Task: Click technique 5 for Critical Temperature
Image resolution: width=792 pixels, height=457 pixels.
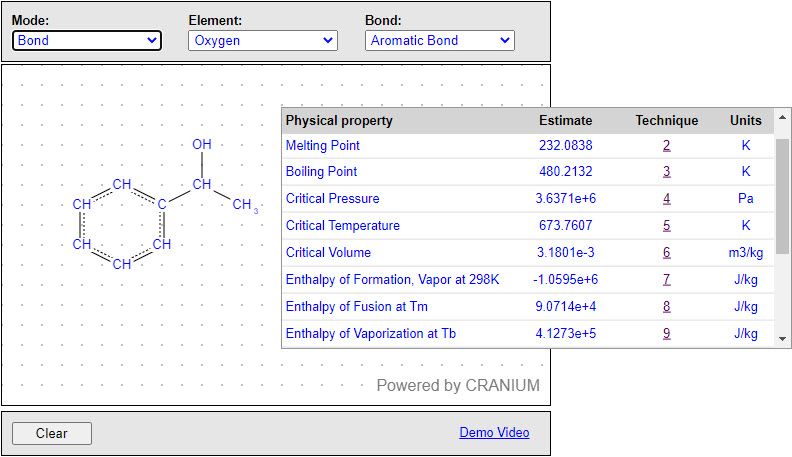Action: [666, 226]
